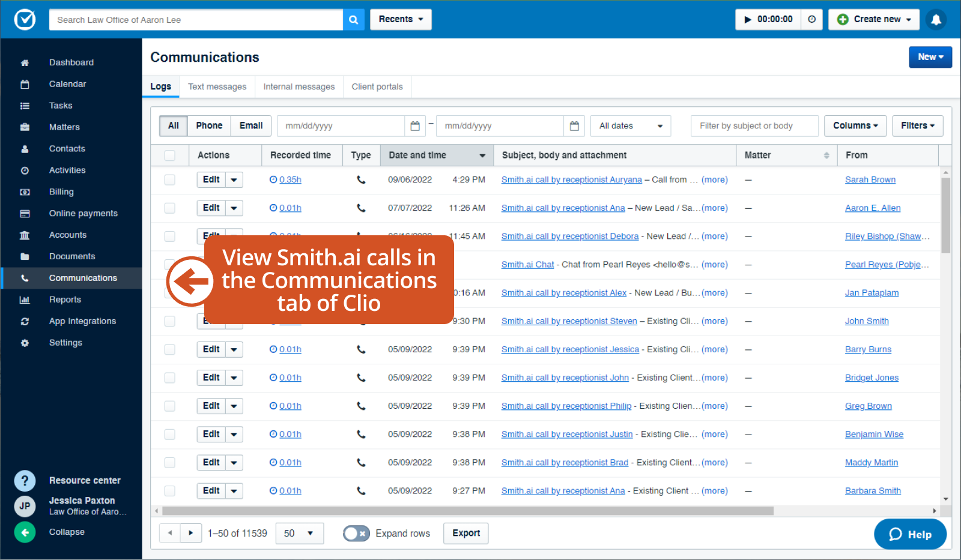
Task: Click the notification bell icon
Action: [x=936, y=19]
